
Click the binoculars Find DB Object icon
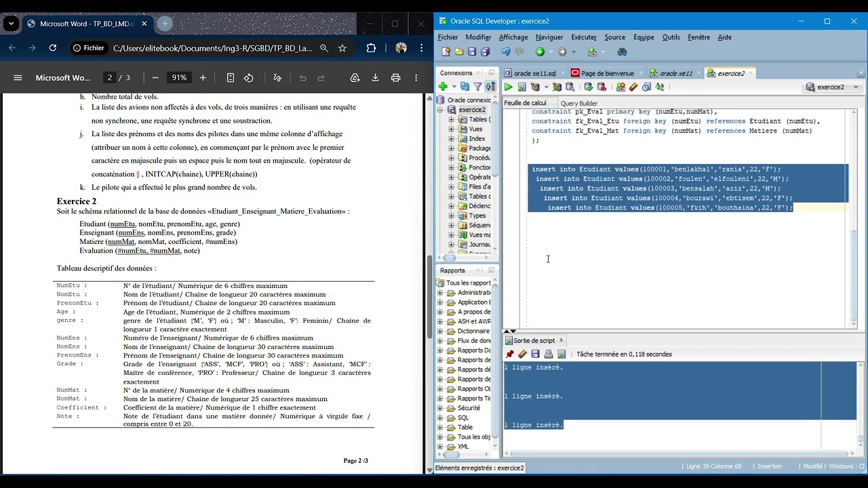pyautogui.click(x=622, y=52)
